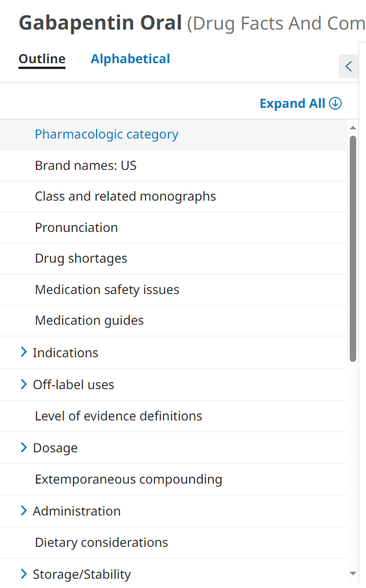Open Medication safety issues

[107, 290]
